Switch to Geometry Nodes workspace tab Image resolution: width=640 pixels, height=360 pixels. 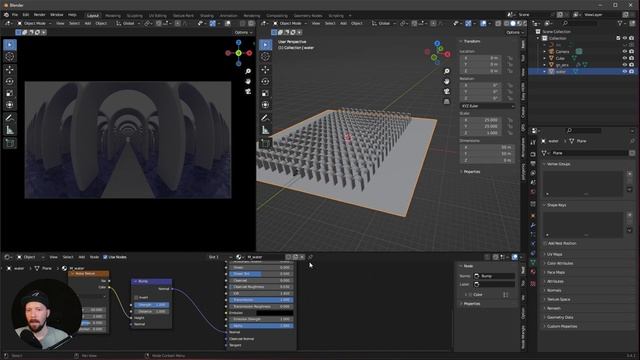(x=308, y=16)
